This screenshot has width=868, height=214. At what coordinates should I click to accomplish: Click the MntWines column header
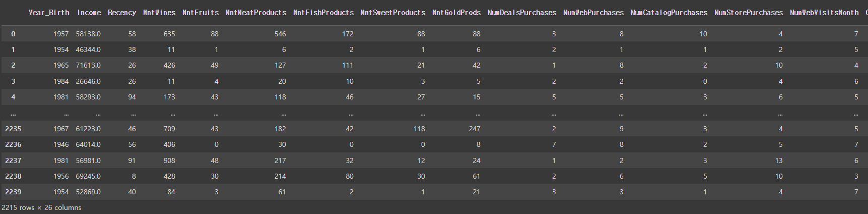[159, 13]
